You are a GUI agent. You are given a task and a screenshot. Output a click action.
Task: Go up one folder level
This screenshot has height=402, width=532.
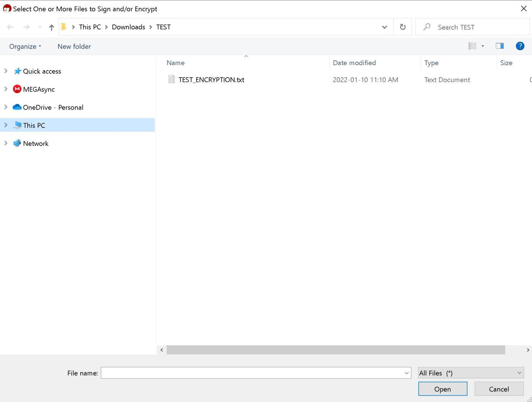(51, 27)
